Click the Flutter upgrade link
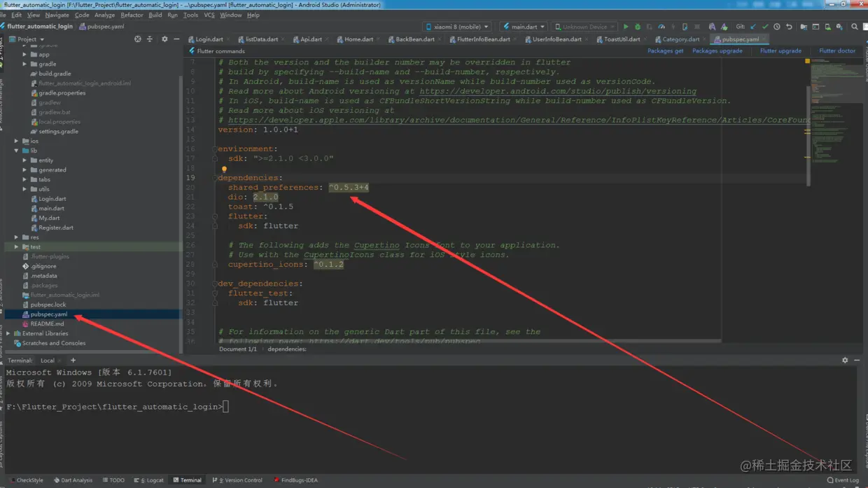This screenshot has height=488, width=868. 780,51
